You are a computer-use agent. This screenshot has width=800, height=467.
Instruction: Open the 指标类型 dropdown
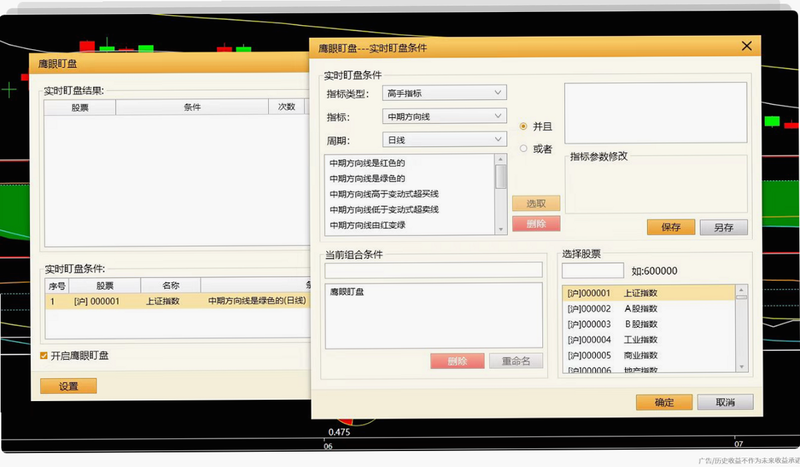click(444, 93)
